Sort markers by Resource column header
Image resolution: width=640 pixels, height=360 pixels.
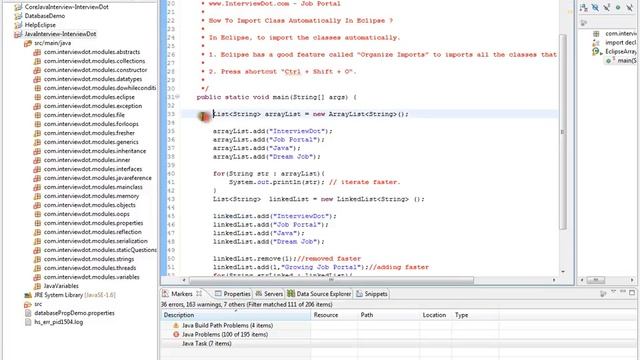333,315
